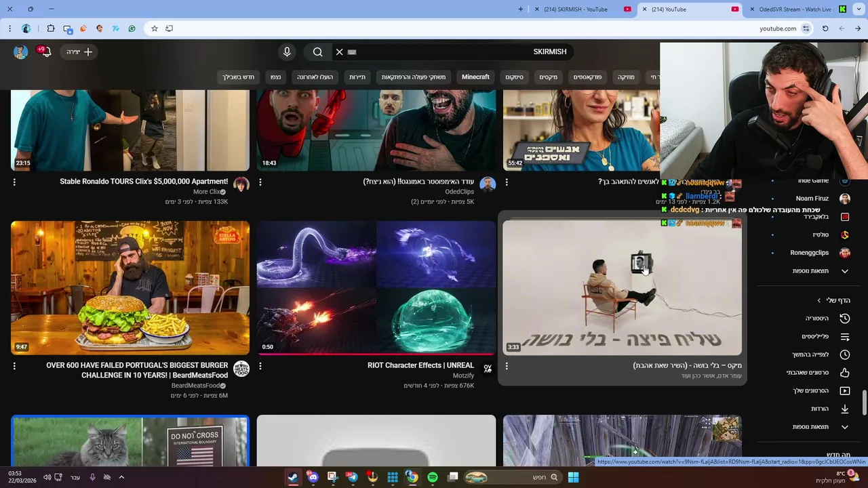The height and width of the screenshot is (488, 868).
Task: Click the Create (יצירה) plus button
Action: tap(80, 52)
